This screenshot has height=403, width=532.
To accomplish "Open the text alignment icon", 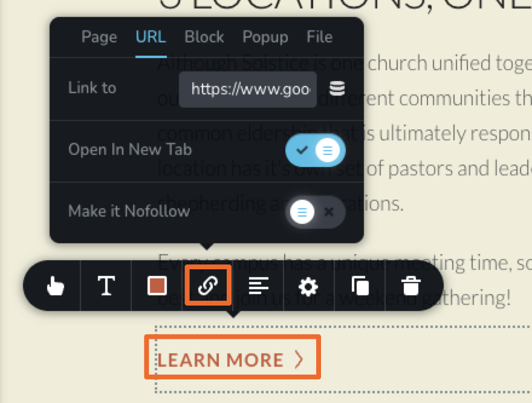I will click(x=259, y=286).
